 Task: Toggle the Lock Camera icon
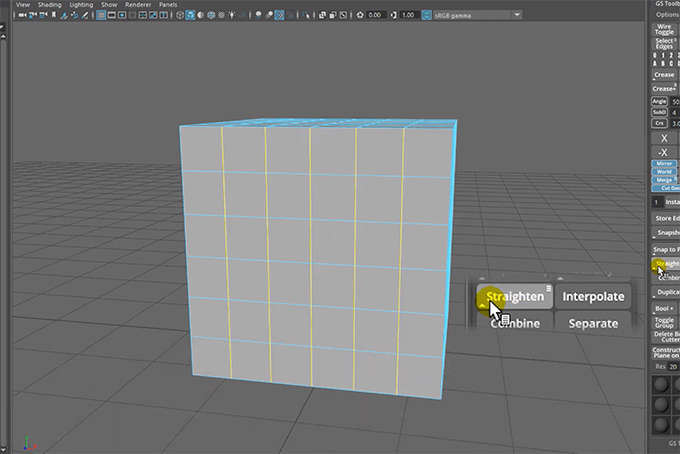33,15
